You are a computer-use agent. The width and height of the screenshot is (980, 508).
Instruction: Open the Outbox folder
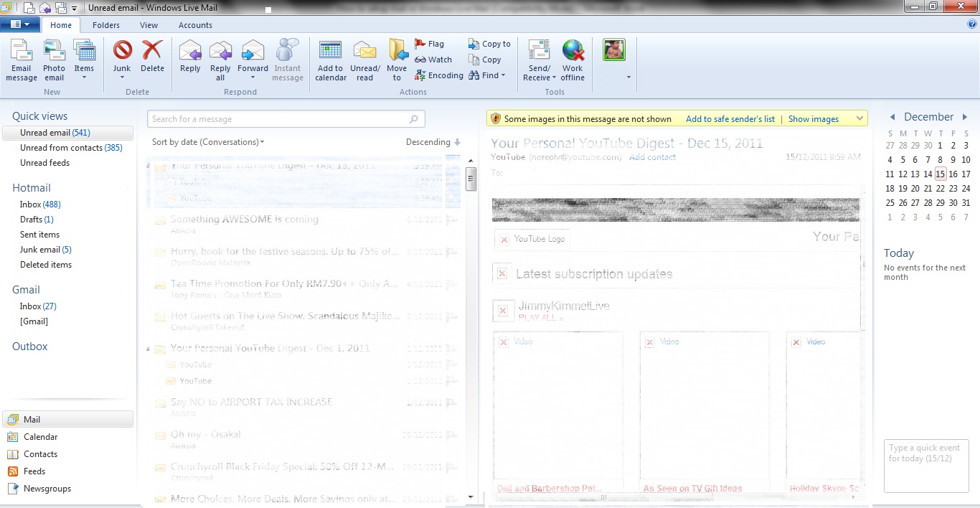point(30,347)
